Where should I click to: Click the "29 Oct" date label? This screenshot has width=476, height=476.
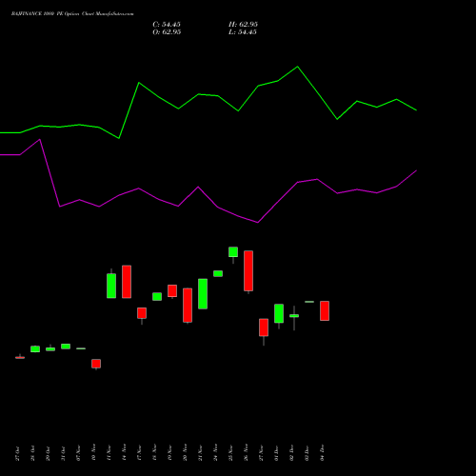48,453
